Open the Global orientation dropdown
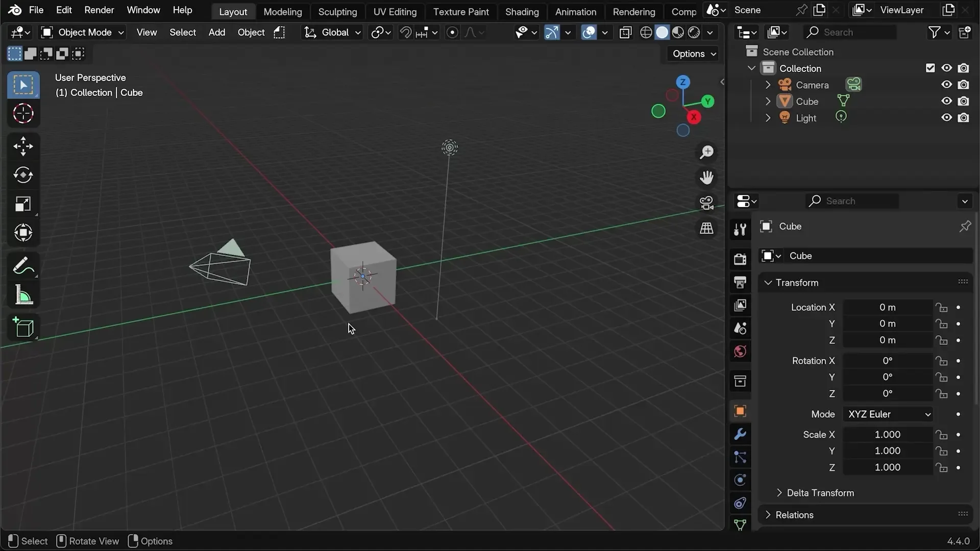Image resolution: width=980 pixels, height=551 pixels. (x=332, y=33)
